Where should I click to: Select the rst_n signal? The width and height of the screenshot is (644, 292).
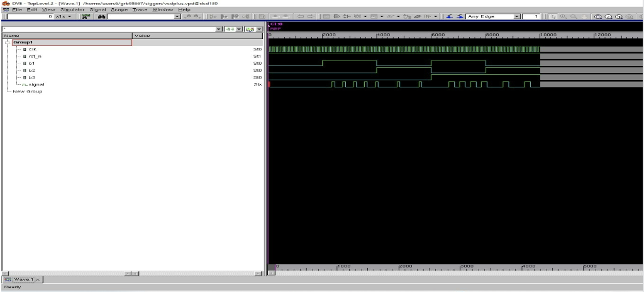tap(35, 57)
